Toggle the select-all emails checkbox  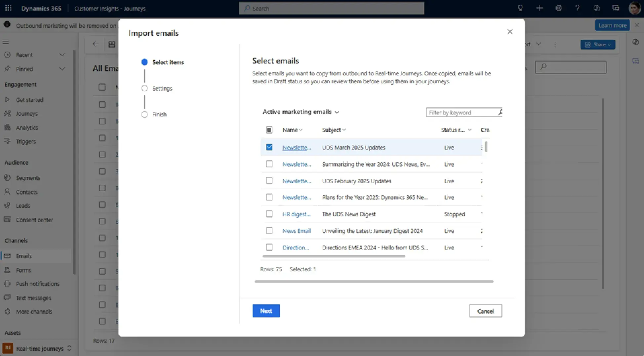coord(269,130)
